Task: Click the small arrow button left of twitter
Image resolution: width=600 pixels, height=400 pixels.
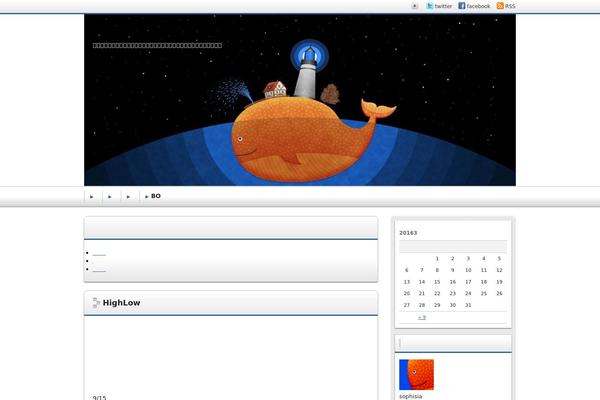Action: [414, 6]
